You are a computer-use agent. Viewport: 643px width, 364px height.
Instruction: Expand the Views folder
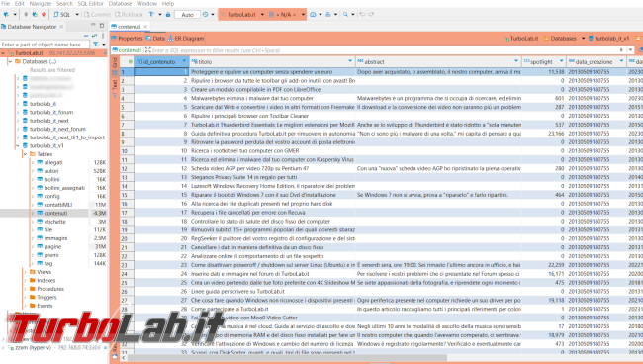(x=26, y=272)
